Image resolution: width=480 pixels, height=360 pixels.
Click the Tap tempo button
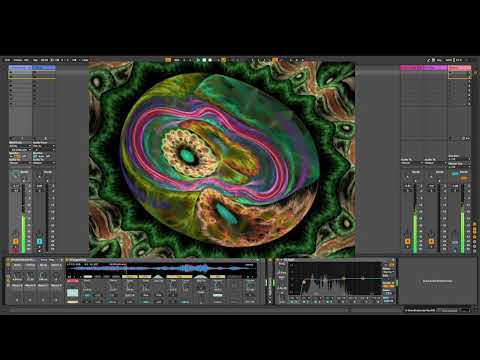point(35,60)
